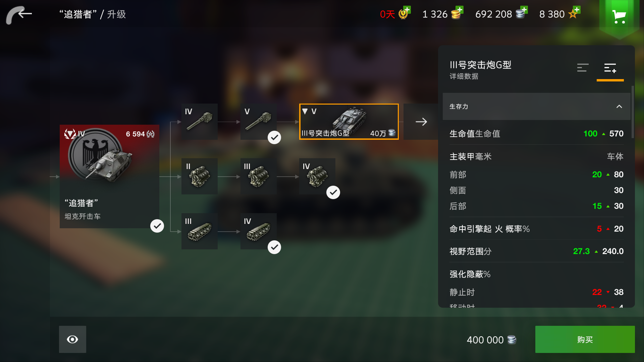Select the tier III engine module
Viewport: 644px width, 362px height.
click(259, 176)
